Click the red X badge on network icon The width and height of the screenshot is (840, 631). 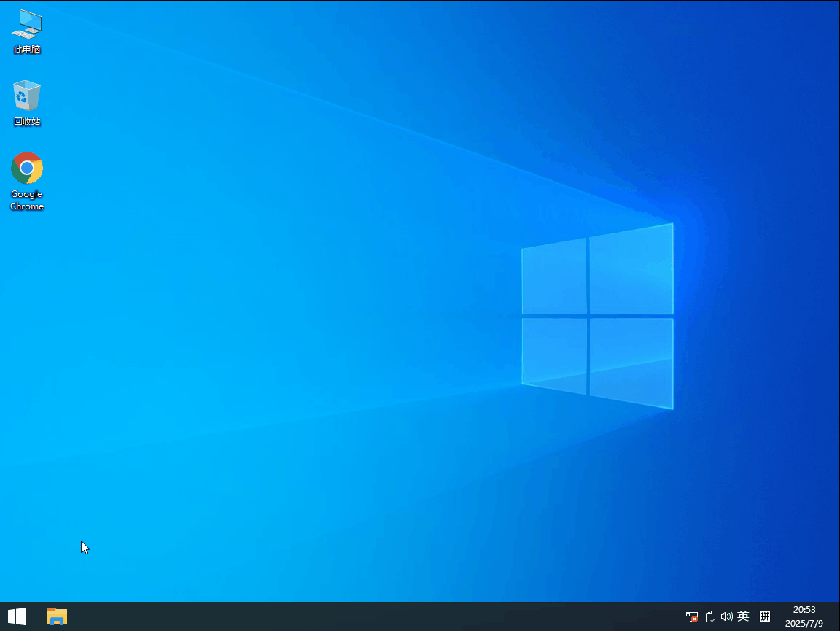pos(694,619)
